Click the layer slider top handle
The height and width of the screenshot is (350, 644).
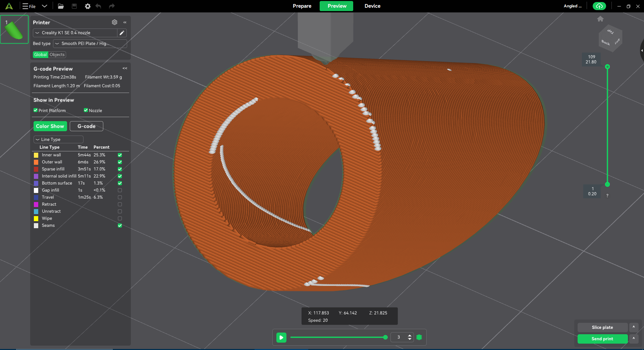pos(607,67)
